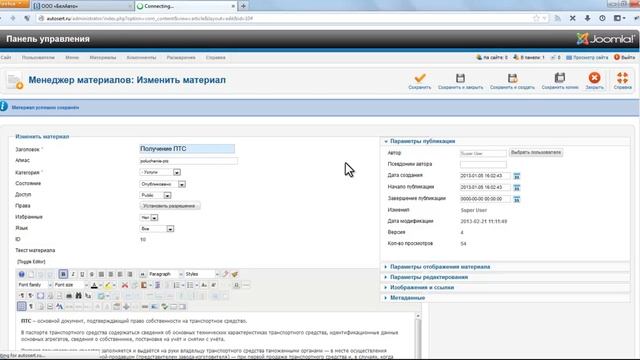Expand Параметры редактирования panel
Viewport: 640px width, 360px height.
pyautogui.click(x=429, y=277)
